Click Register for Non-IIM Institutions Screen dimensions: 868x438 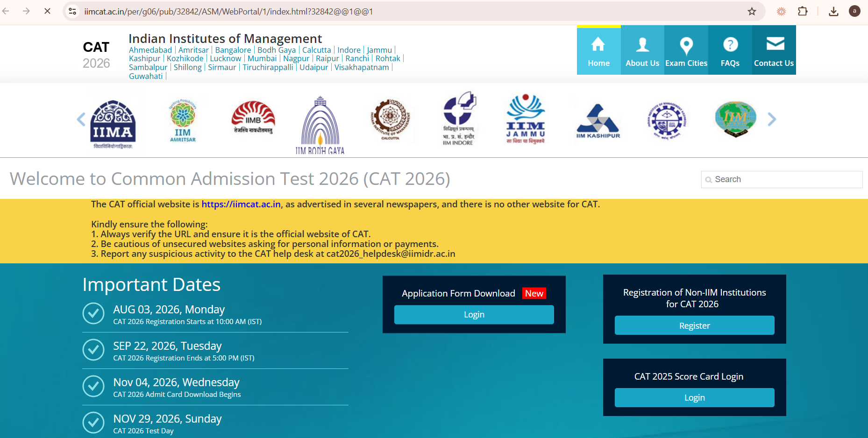point(695,325)
